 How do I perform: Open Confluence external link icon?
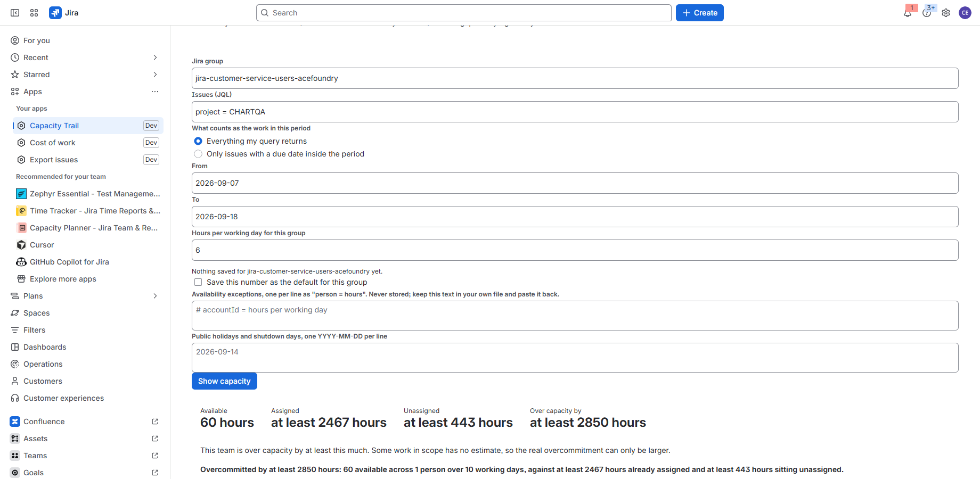pyautogui.click(x=155, y=422)
